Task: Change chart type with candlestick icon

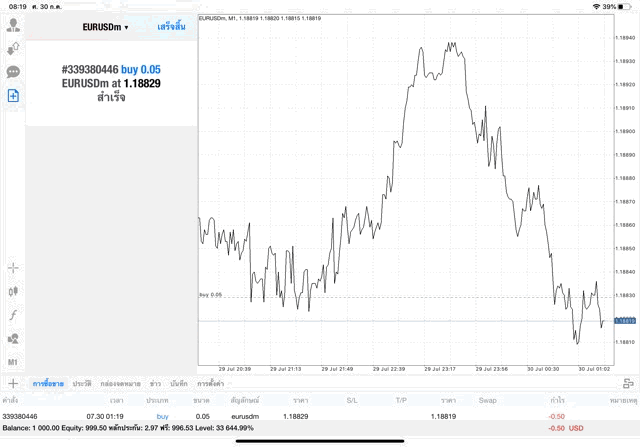Action: click(x=13, y=291)
